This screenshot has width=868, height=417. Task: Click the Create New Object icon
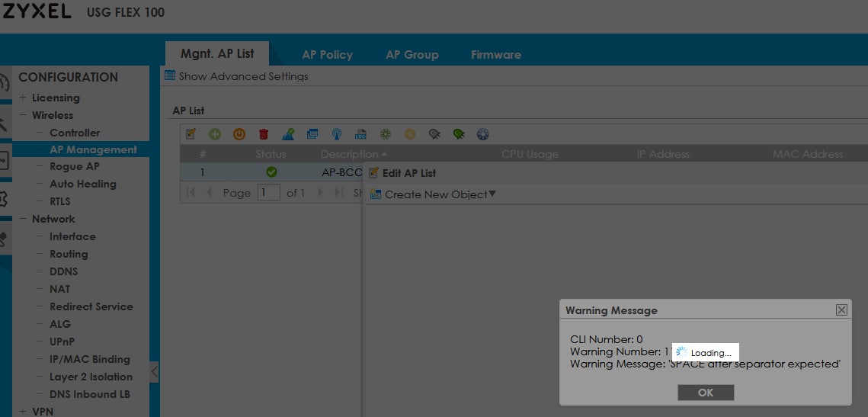(x=376, y=194)
